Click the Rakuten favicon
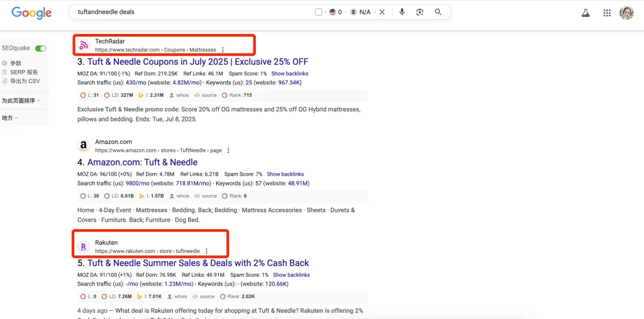Image resolution: width=644 pixels, height=319 pixels. (x=84, y=247)
